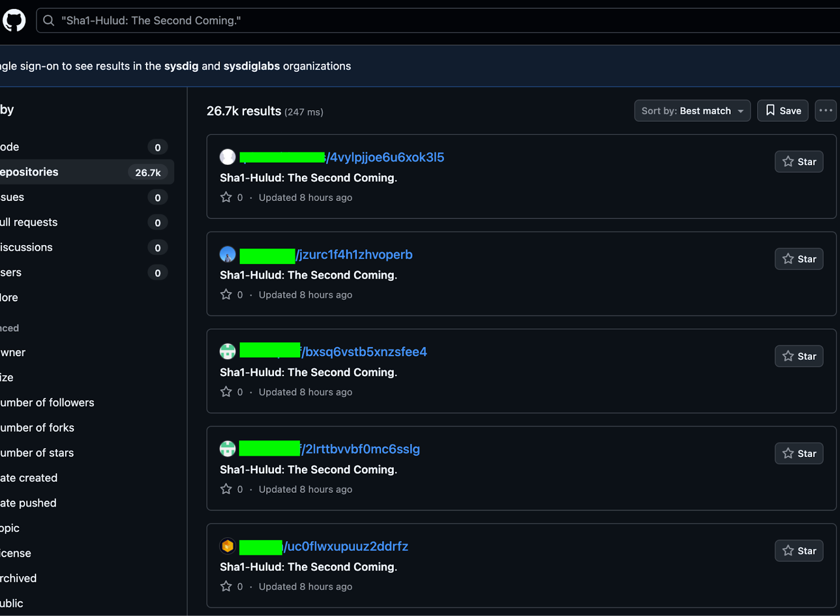Open the jzurc1f4h1zhvoperb repository link

[354, 254]
